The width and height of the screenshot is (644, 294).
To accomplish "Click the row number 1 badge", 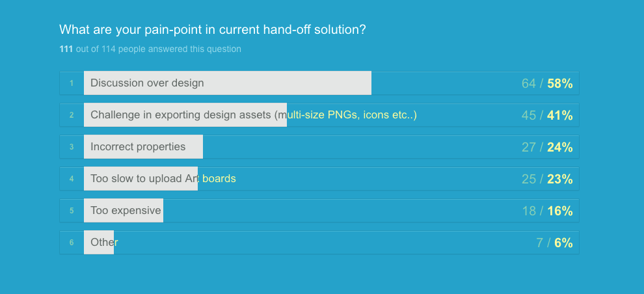I will (72, 83).
